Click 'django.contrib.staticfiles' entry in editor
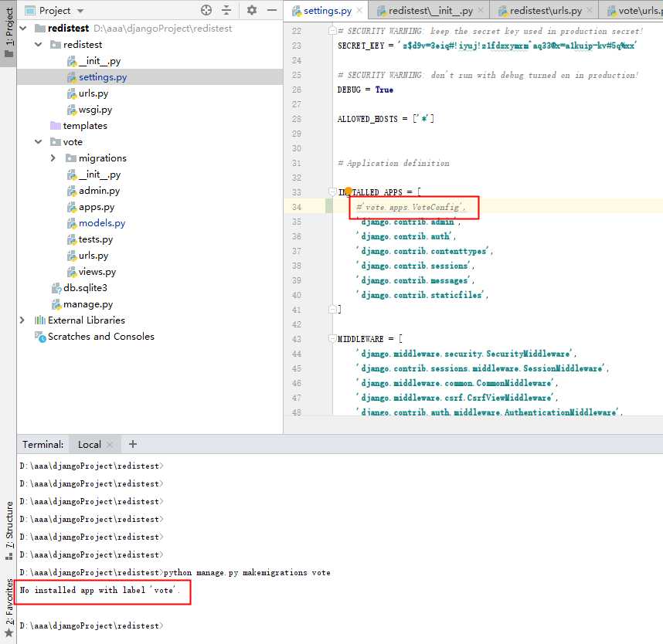Image resolution: width=663 pixels, height=644 pixels. pyautogui.click(x=422, y=295)
